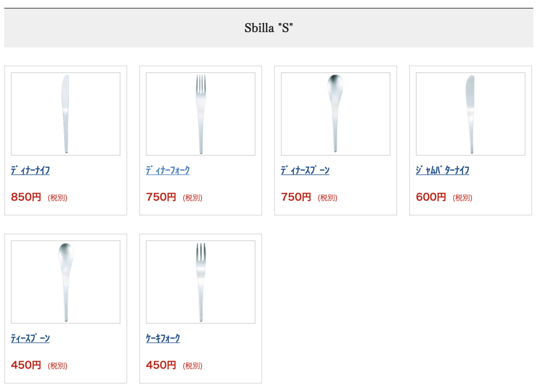Open the ディナーナイフ product link
The height and width of the screenshot is (392, 543).
(x=30, y=170)
